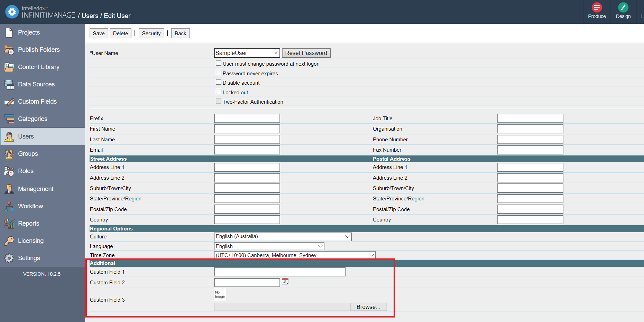Click the Users breadcrumb link
Image resolution: width=644 pixels, height=322 pixels.
point(90,16)
